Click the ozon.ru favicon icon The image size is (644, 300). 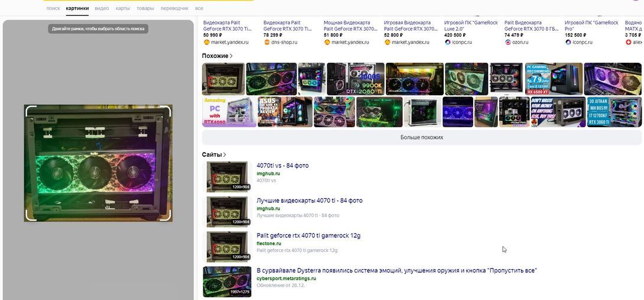[x=508, y=43]
